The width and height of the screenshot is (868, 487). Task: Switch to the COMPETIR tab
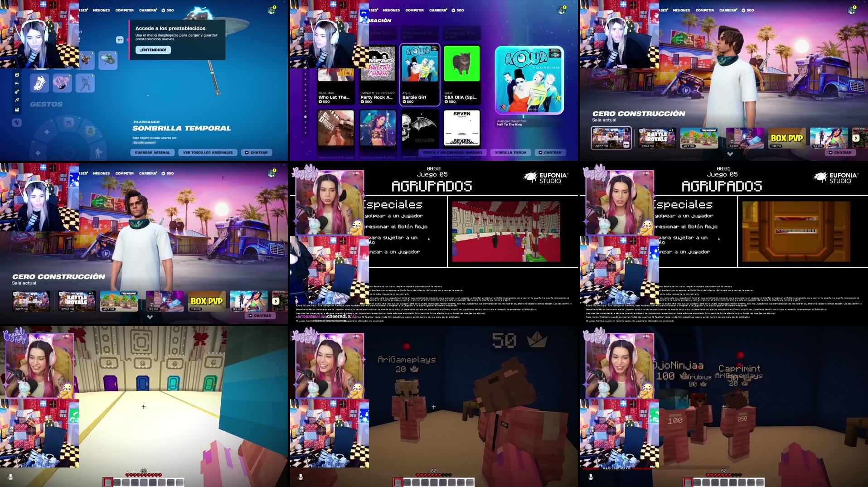click(125, 10)
